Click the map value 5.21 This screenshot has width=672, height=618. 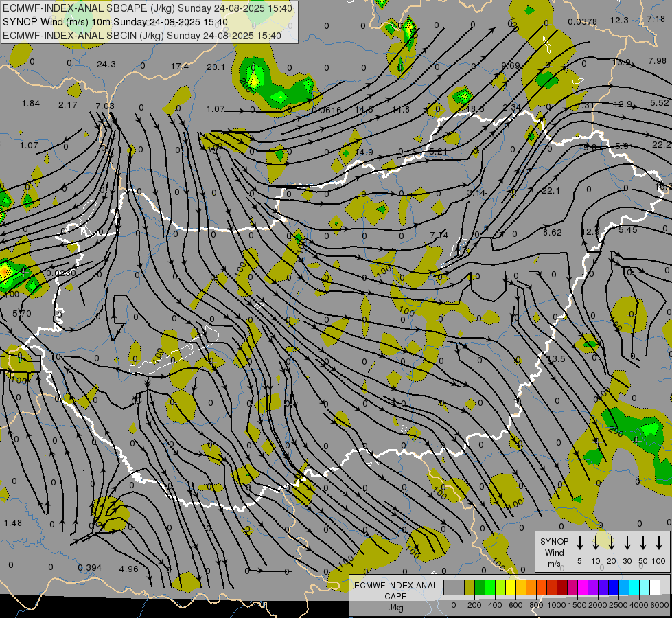(x=438, y=151)
